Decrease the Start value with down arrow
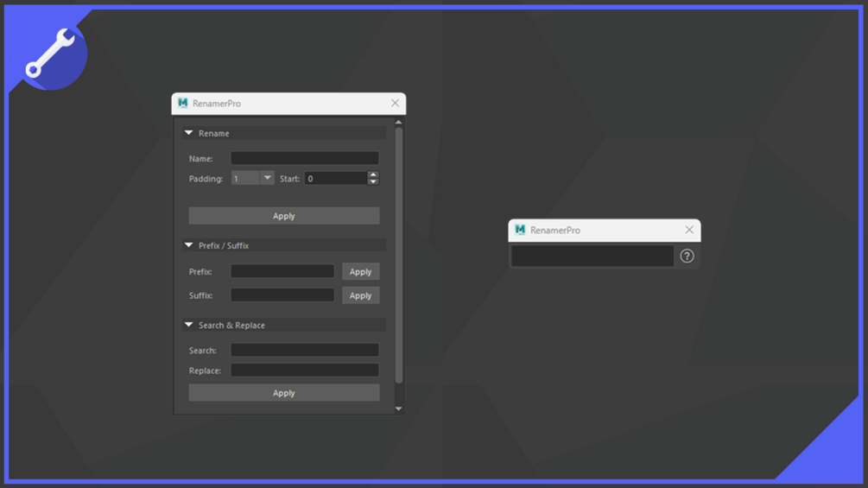Image resolution: width=868 pixels, height=488 pixels. (x=373, y=181)
